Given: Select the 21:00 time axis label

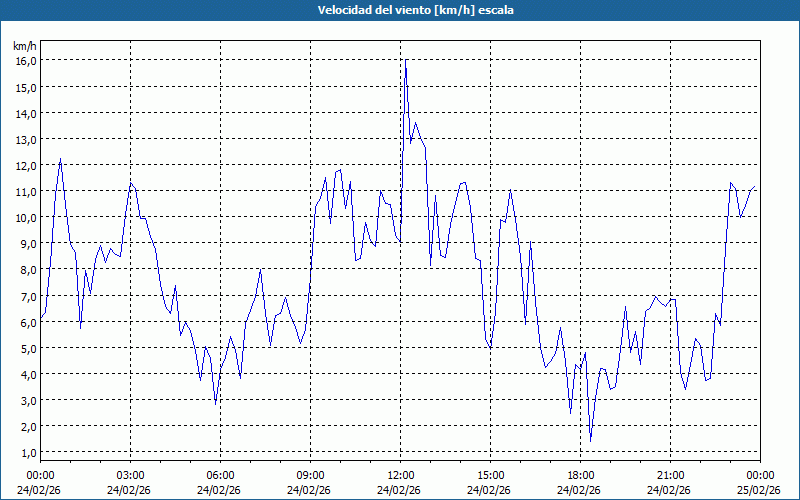Looking at the screenshot, I should pos(670,475).
